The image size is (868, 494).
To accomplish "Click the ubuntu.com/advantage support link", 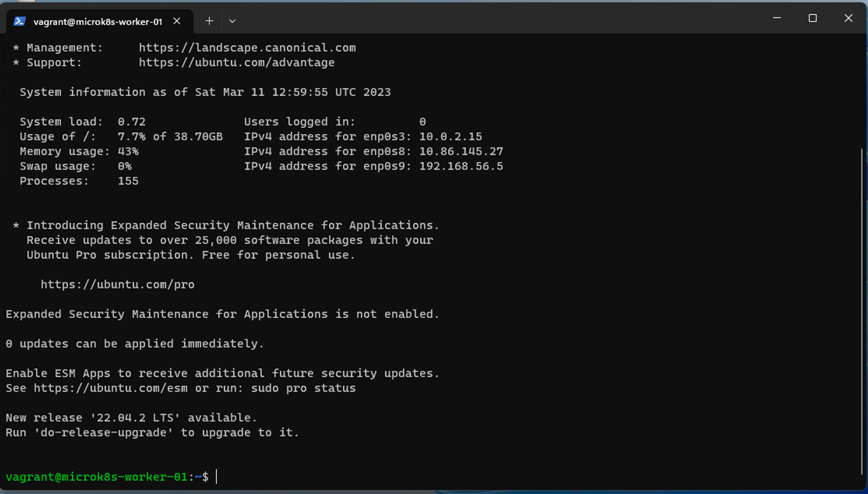I will tap(237, 62).
